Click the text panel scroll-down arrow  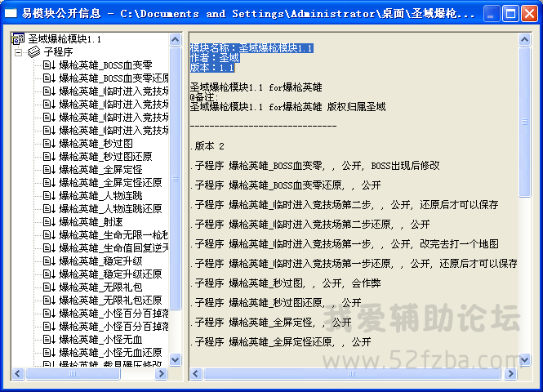coord(525,360)
